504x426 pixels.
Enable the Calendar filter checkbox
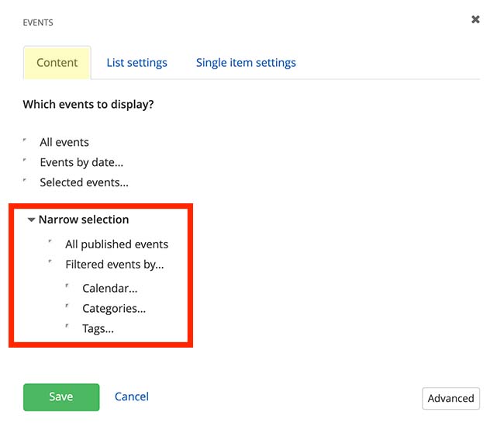tap(68, 287)
